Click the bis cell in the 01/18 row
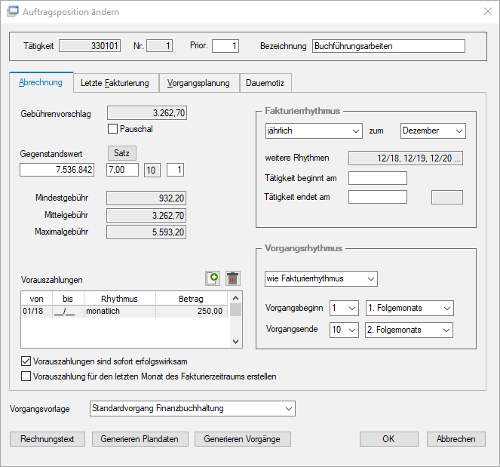 [x=68, y=311]
